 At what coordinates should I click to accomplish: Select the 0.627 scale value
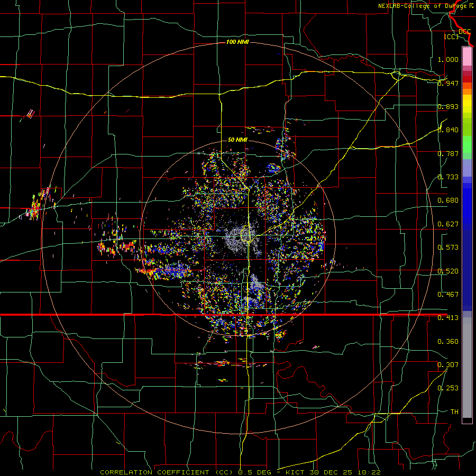coord(448,224)
